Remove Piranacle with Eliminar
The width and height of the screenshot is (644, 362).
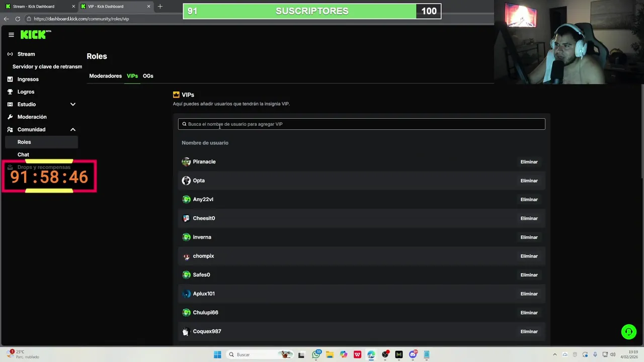click(529, 162)
